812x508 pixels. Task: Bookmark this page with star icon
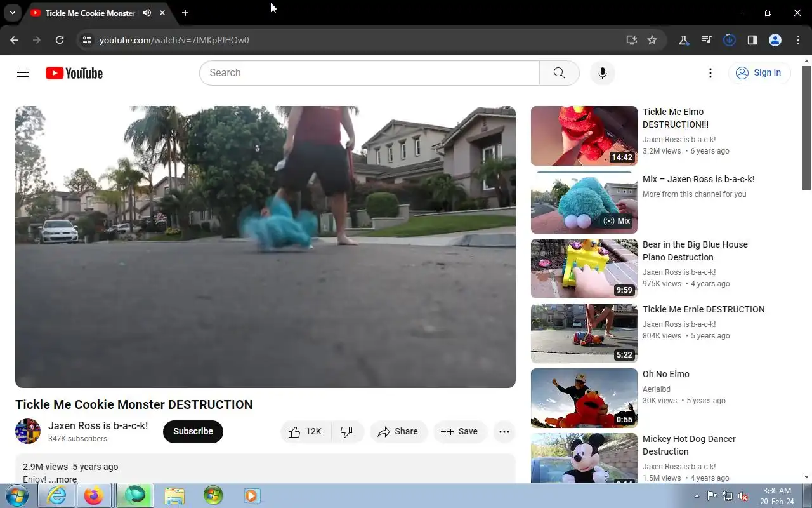(652, 40)
